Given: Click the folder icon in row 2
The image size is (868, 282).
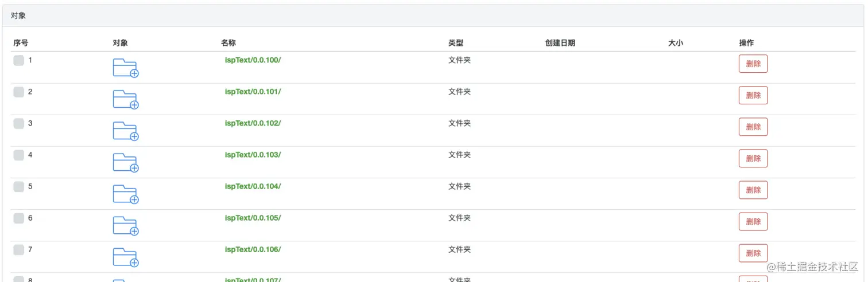Looking at the screenshot, I should (126, 100).
